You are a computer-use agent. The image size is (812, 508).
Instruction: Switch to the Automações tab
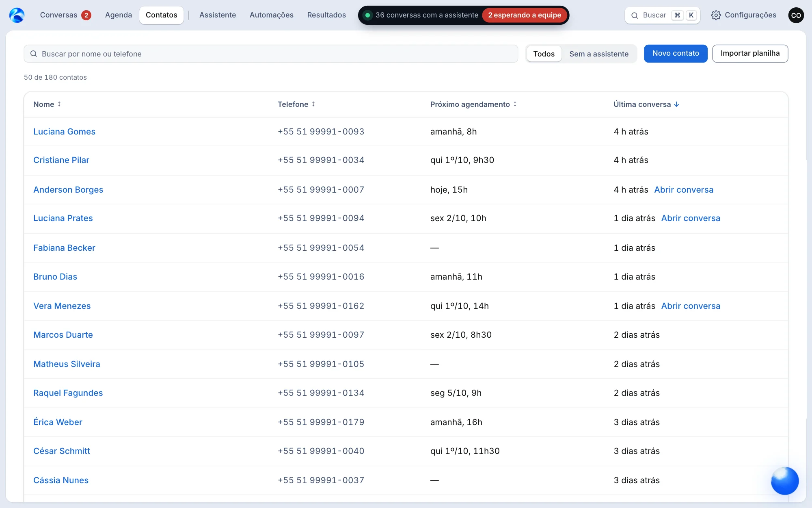272,15
